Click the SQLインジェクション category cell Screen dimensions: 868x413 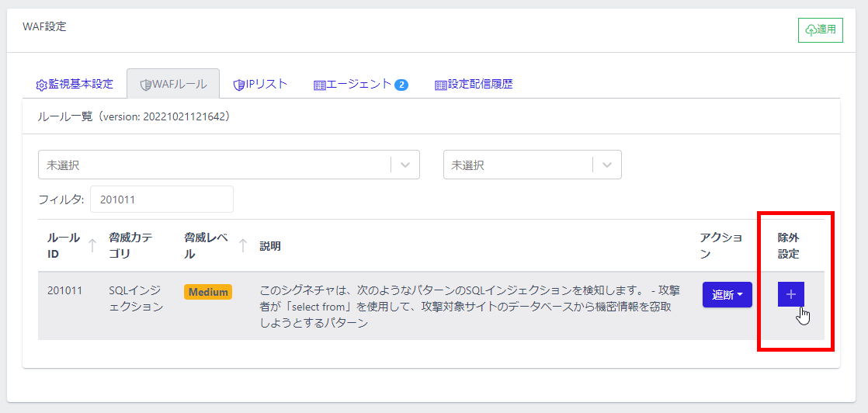(x=136, y=298)
